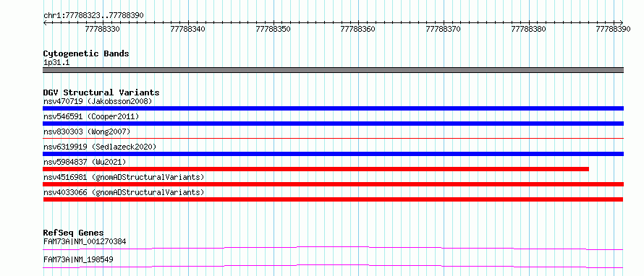Click nsv4516981 (gnomADStructuralVariants) label
This screenshot has height=276, width=644.
coord(124,177)
